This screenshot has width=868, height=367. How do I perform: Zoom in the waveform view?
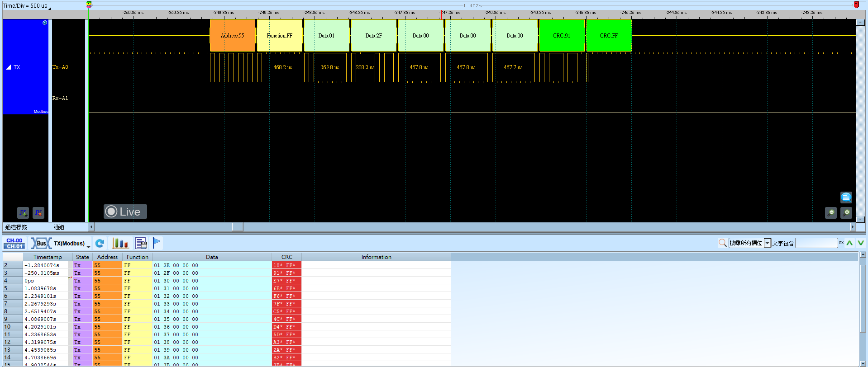(x=846, y=212)
